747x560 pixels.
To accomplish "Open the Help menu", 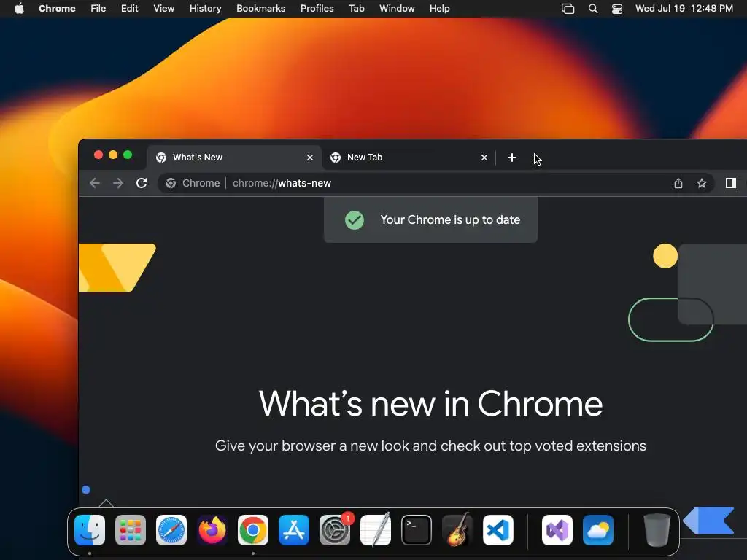I will [x=439, y=9].
